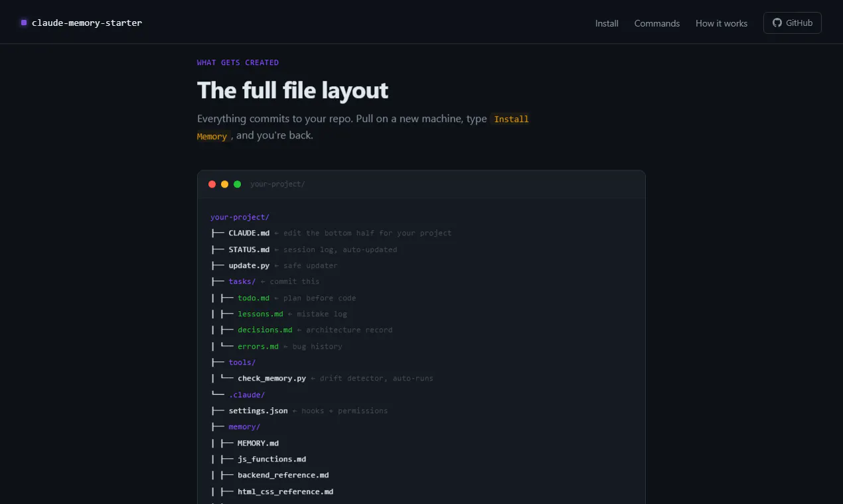Open the Commands nav link

pos(657,23)
